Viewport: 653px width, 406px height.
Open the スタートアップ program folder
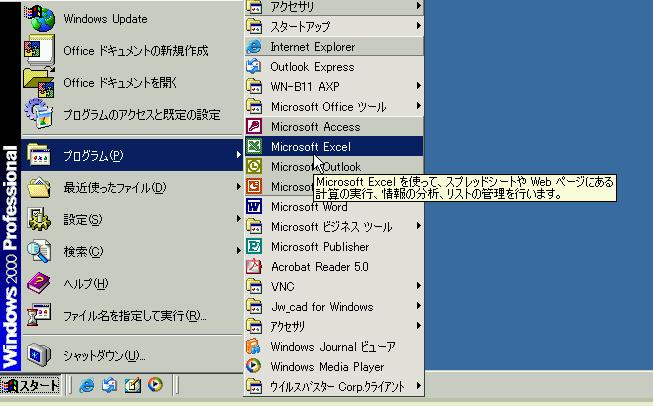334,27
